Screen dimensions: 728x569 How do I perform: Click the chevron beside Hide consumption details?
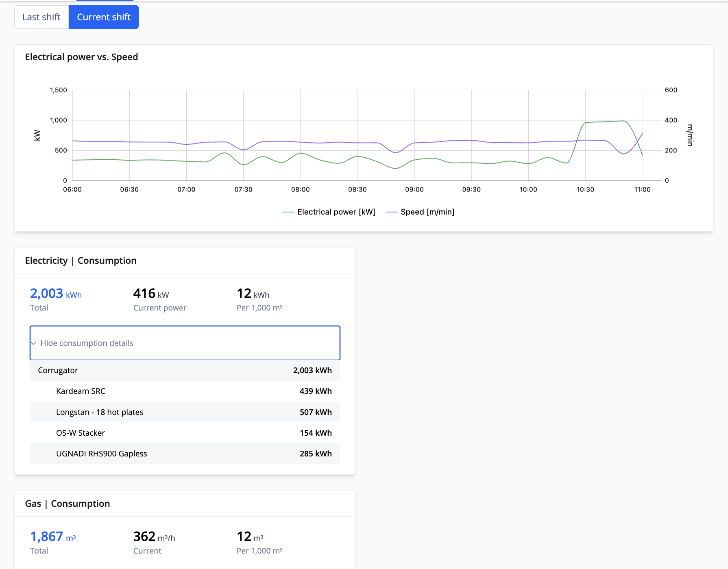coord(34,343)
